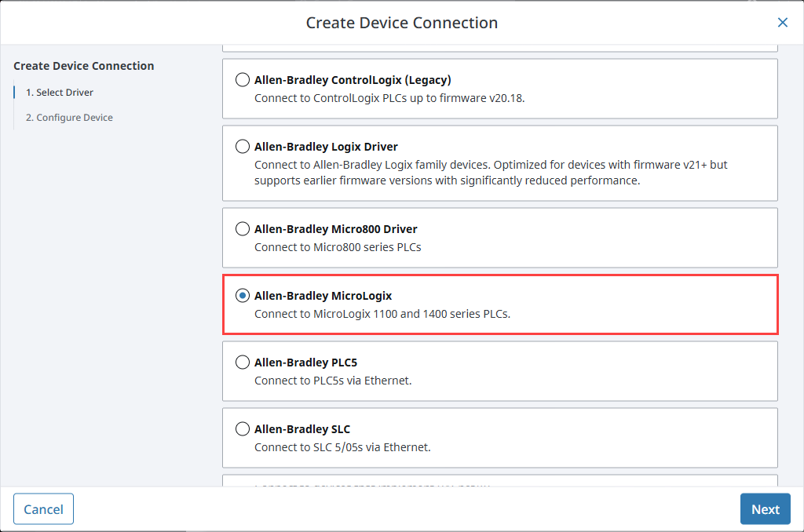The height and width of the screenshot is (532, 804).
Task: Click the sidebar 'Create Device Connection' heading
Action: click(x=83, y=66)
